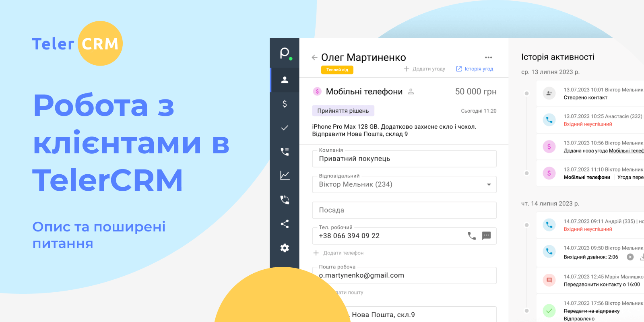Click deal icon at 13.07.2023 11:10 entry

point(549,173)
